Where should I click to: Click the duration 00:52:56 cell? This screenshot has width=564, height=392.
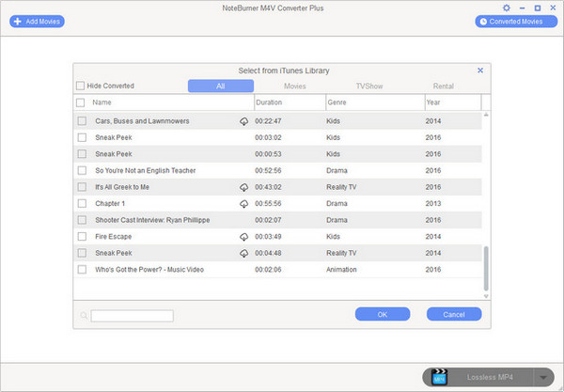(x=268, y=170)
